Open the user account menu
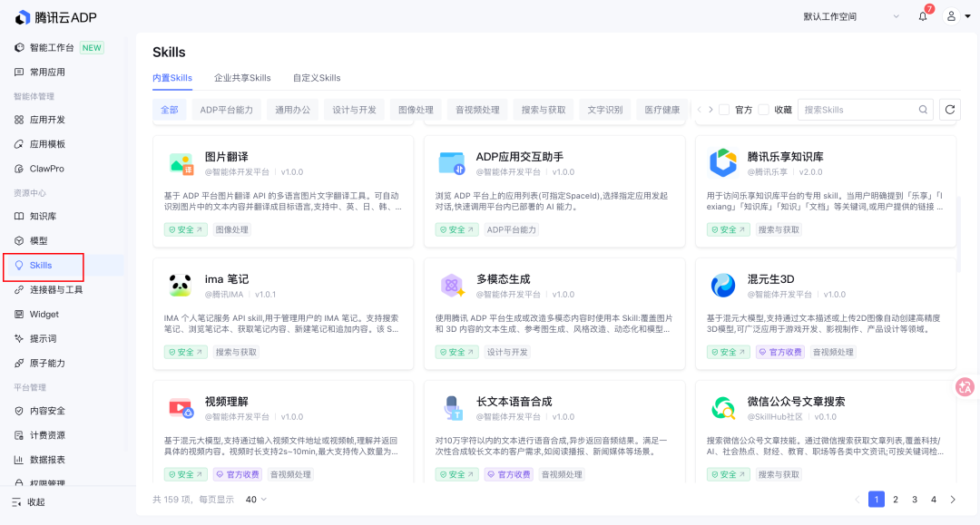This screenshot has height=525, width=980. [957, 16]
